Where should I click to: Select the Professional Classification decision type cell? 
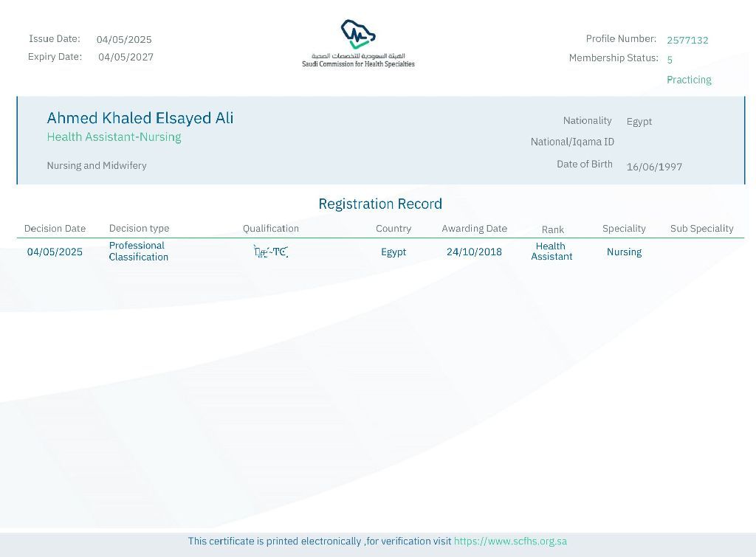pyautogui.click(x=138, y=252)
